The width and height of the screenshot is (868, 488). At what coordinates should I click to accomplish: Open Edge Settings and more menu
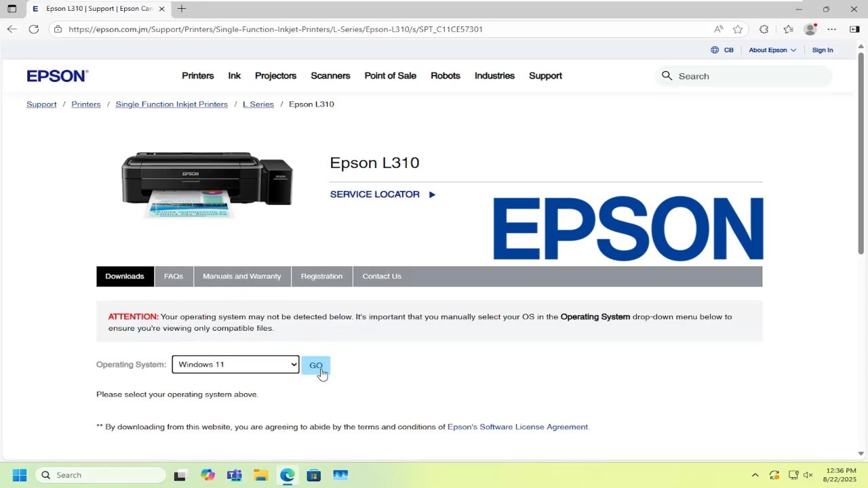pyautogui.click(x=832, y=29)
